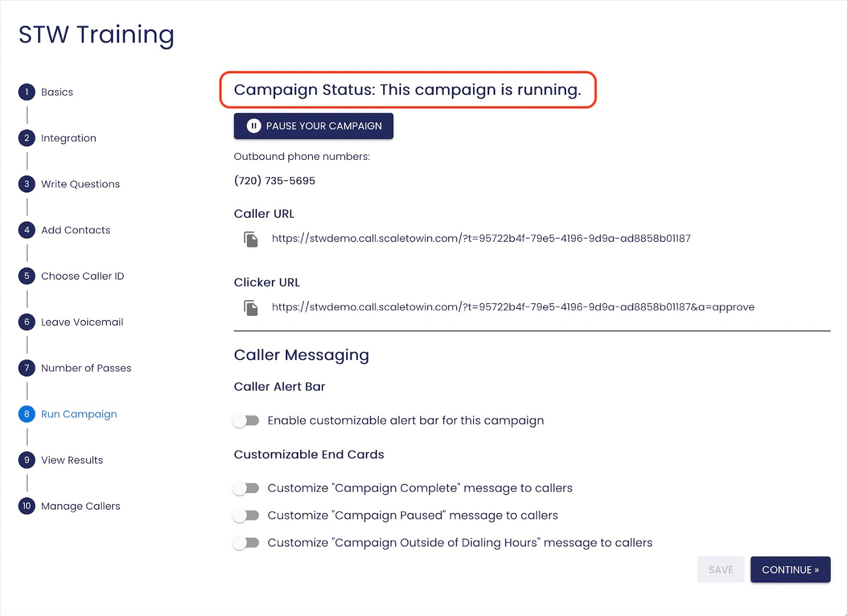Copy the Caller URL with the copy icon
Screen dimensions: 847x616
tap(251, 239)
